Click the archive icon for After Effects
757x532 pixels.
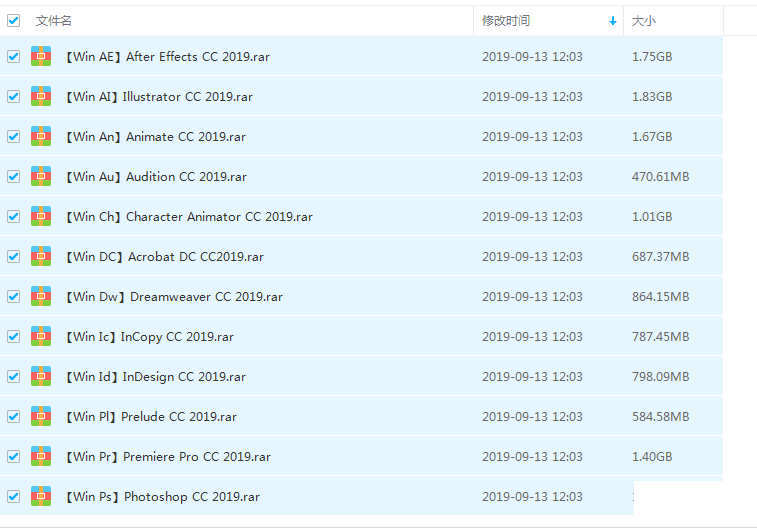click(x=41, y=56)
